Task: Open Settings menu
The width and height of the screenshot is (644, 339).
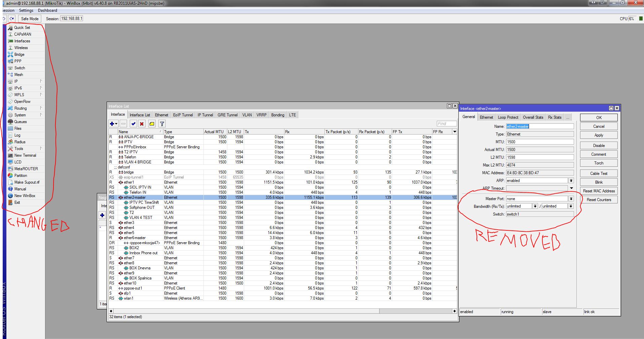Action: click(26, 10)
